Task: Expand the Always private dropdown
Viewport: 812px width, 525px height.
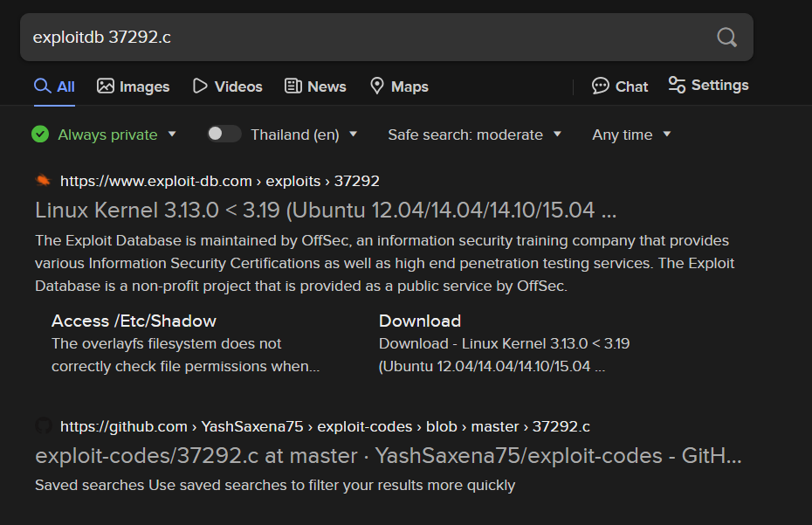Action: click(172, 135)
